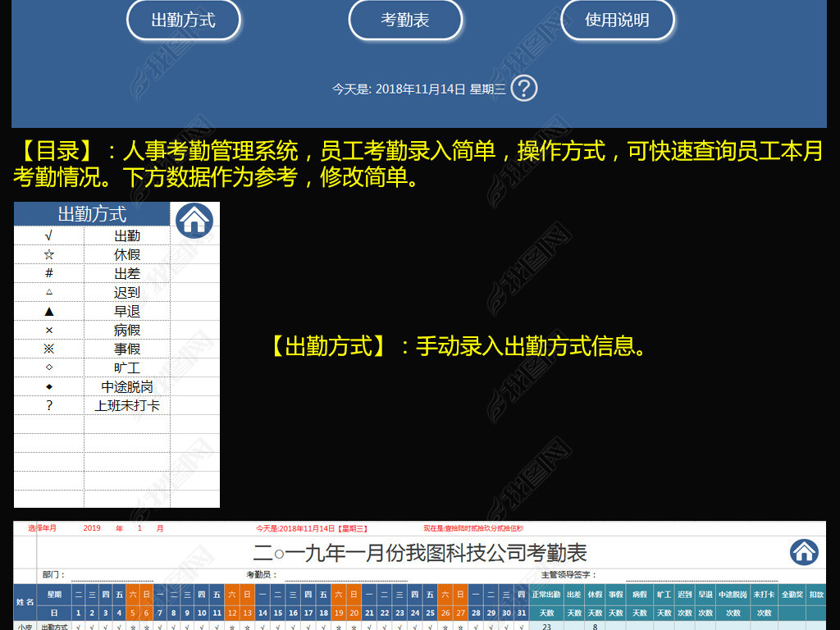Click the Home icon on the attendance sheet
Screen dimensions: 840x630
[x=802, y=551]
